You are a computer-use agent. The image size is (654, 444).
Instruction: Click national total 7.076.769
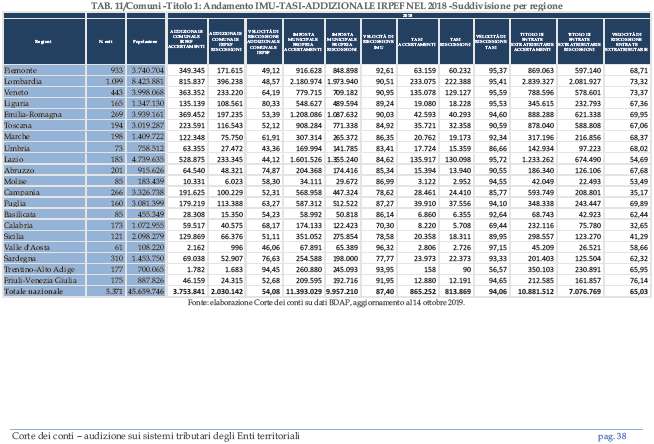(585, 291)
